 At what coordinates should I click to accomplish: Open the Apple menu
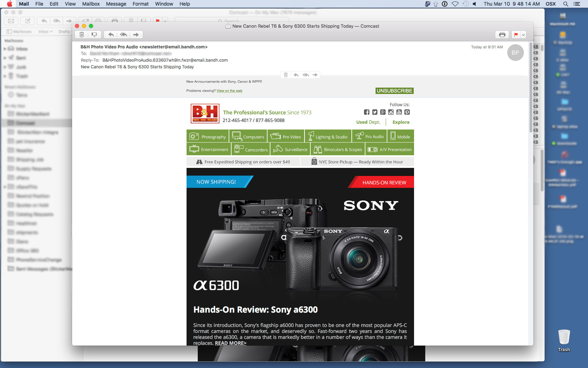[9, 4]
